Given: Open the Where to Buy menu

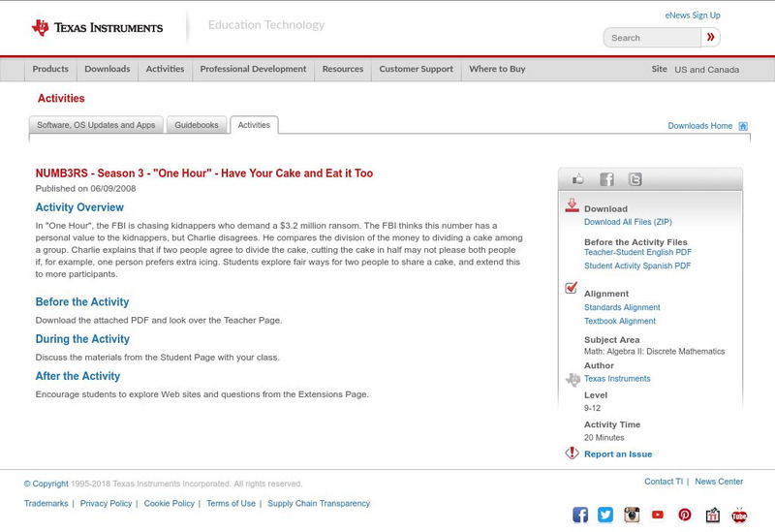Looking at the screenshot, I should pos(497,69).
